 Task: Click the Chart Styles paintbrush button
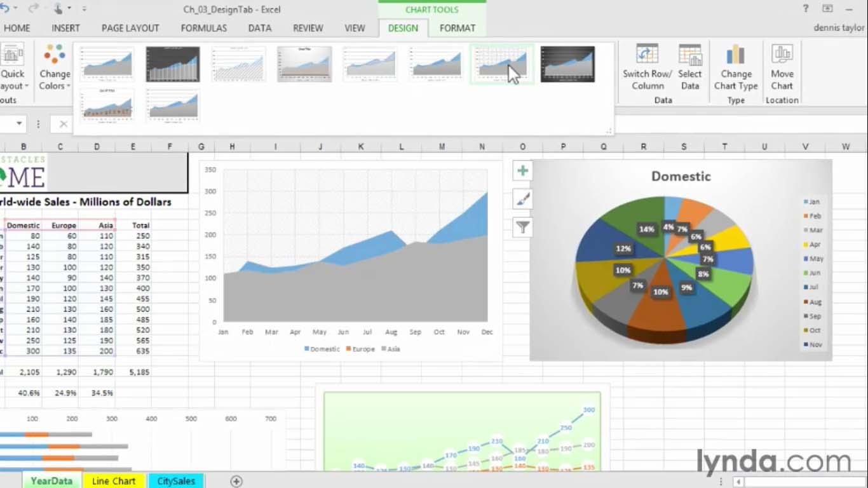point(522,199)
